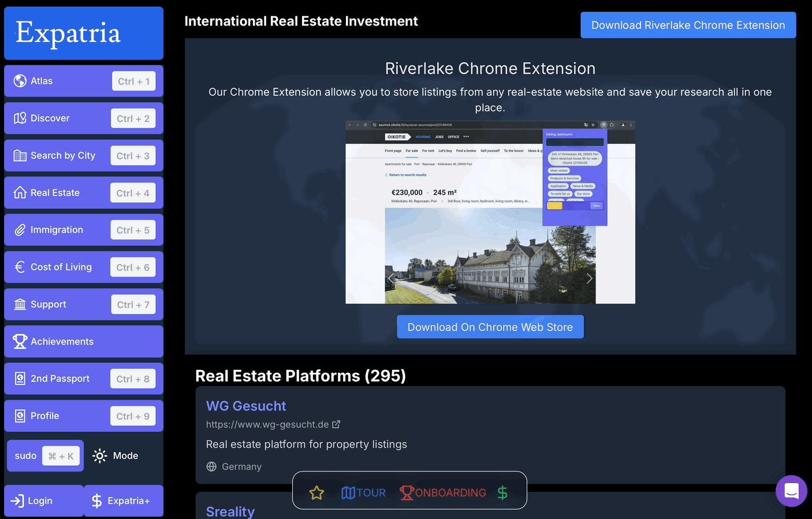Click the Real Estate Platforms (295) heading
Screen dimensions: 812x519
click(300, 376)
